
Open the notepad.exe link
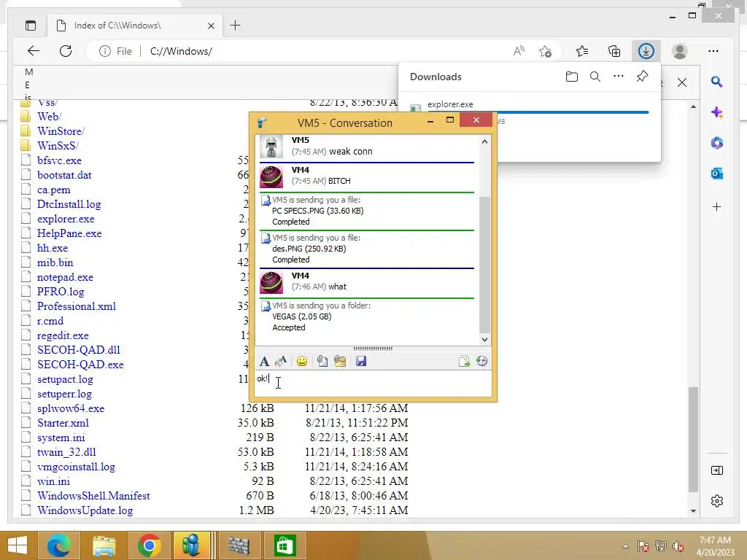[65, 277]
